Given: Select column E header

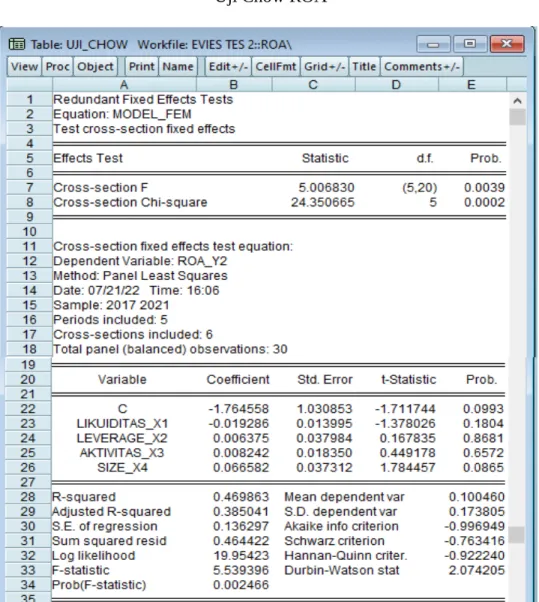Looking at the screenshot, I should click(x=472, y=84).
